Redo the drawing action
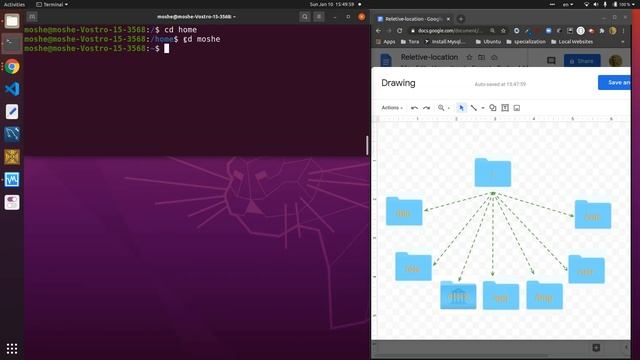 click(x=427, y=108)
